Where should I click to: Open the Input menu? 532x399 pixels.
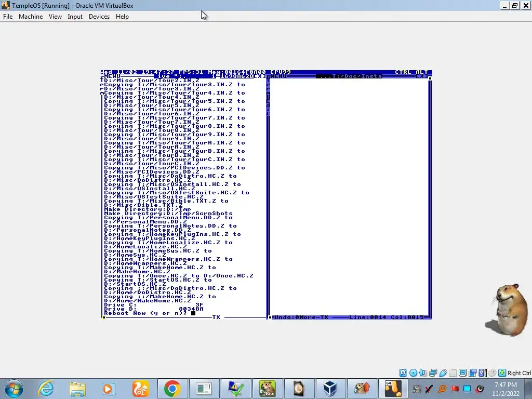click(75, 17)
